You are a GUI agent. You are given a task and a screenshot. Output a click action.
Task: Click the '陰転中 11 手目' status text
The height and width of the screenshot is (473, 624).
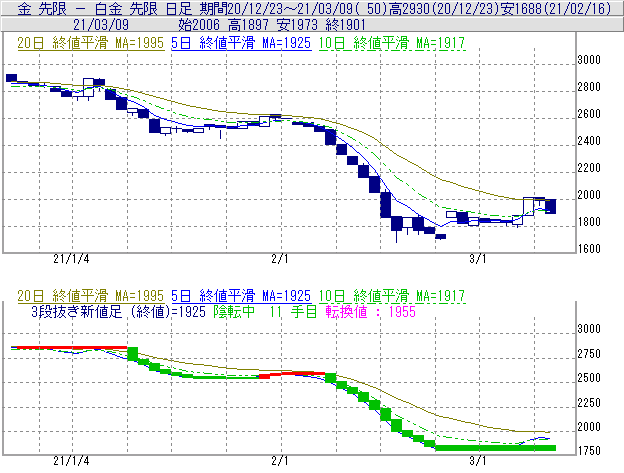265,311
